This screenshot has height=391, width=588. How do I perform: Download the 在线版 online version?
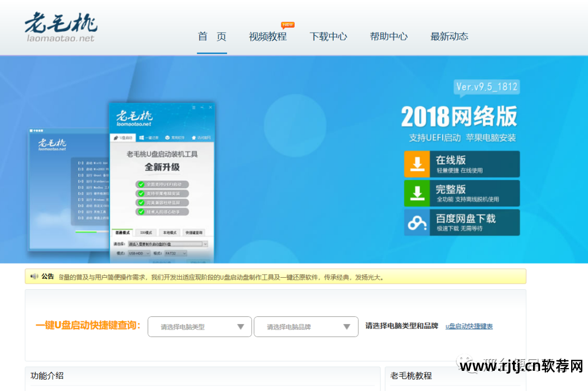[462, 164]
